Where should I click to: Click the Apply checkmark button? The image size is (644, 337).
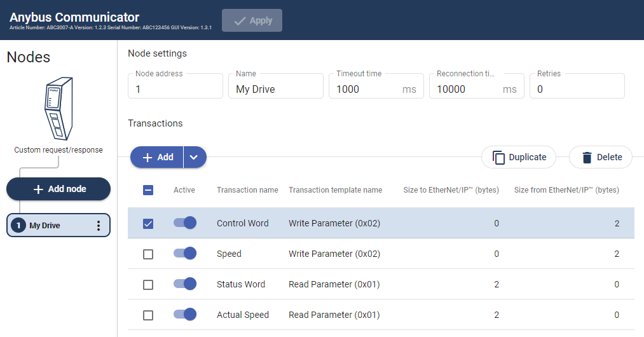(x=252, y=20)
